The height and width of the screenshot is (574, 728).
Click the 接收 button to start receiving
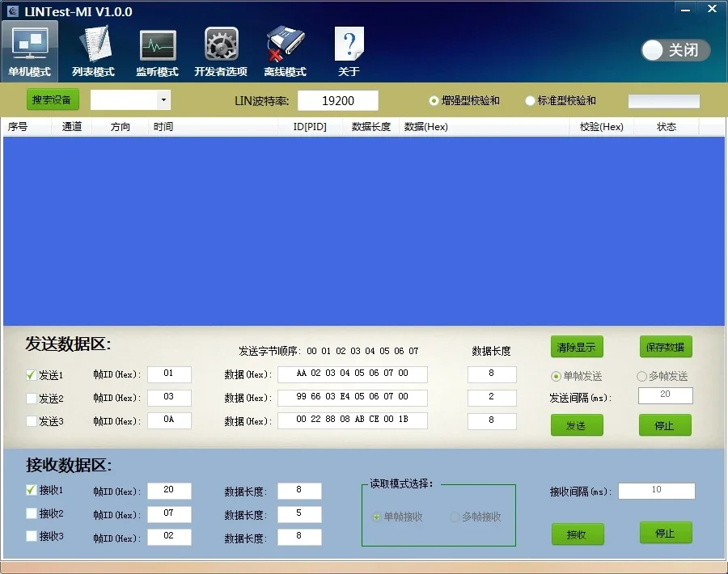pyautogui.click(x=578, y=534)
